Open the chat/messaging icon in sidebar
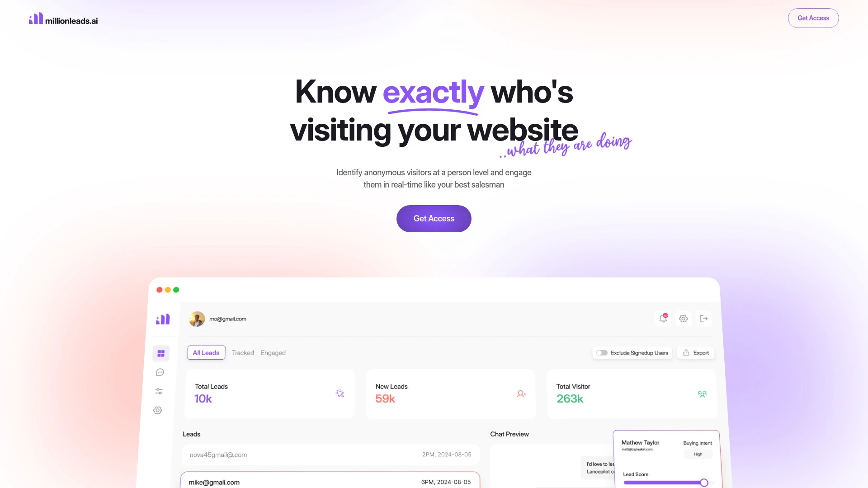The image size is (868, 488). [160, 372]
